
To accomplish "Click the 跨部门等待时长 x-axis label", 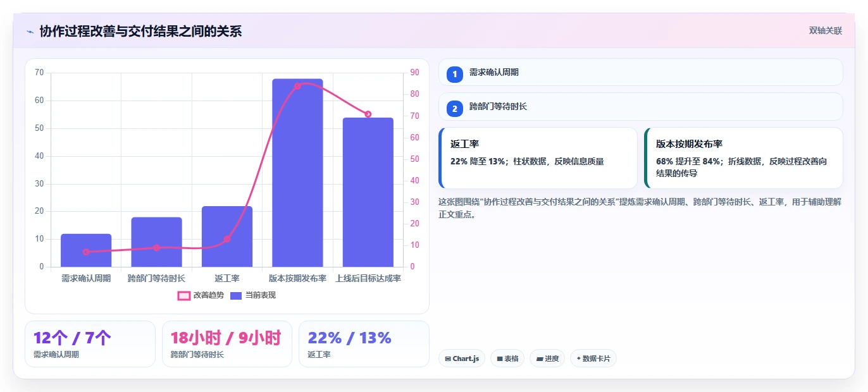I will [156, 278].
